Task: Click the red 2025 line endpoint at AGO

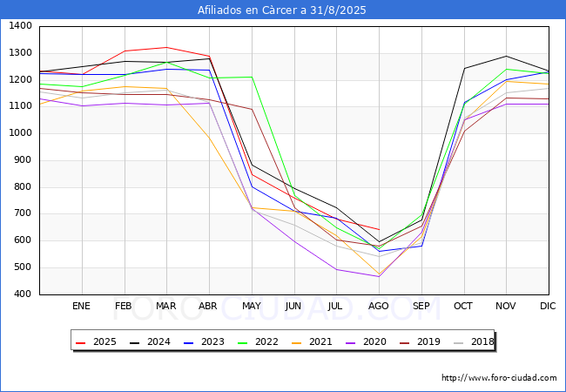Action: 379,230
